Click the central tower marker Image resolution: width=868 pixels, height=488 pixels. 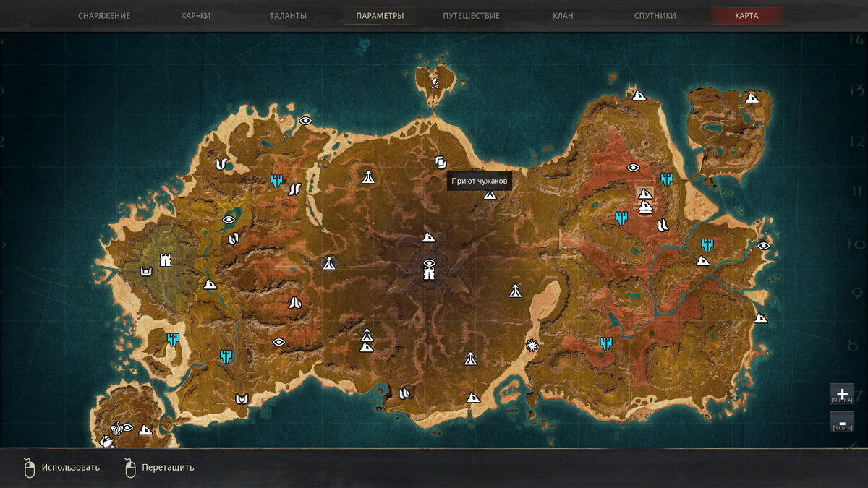coord(429,274)
